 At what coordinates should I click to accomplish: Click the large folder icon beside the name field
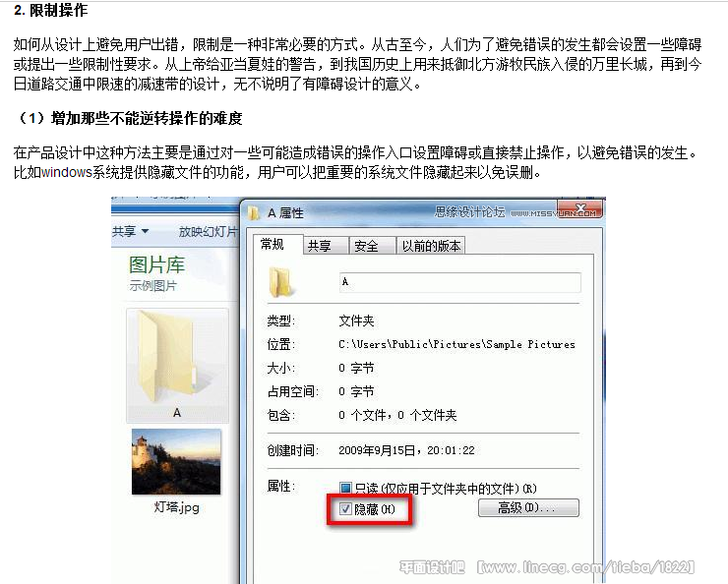(x=281, y=282)
